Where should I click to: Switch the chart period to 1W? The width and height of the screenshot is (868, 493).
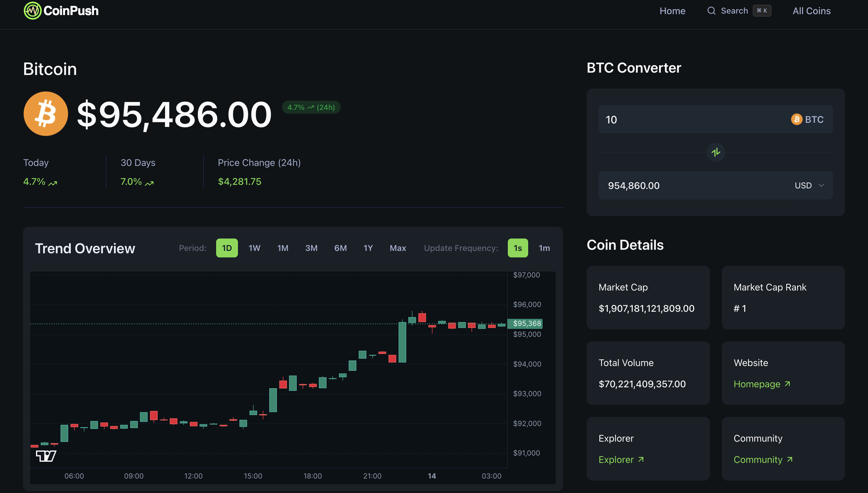(x=254, y=248)
